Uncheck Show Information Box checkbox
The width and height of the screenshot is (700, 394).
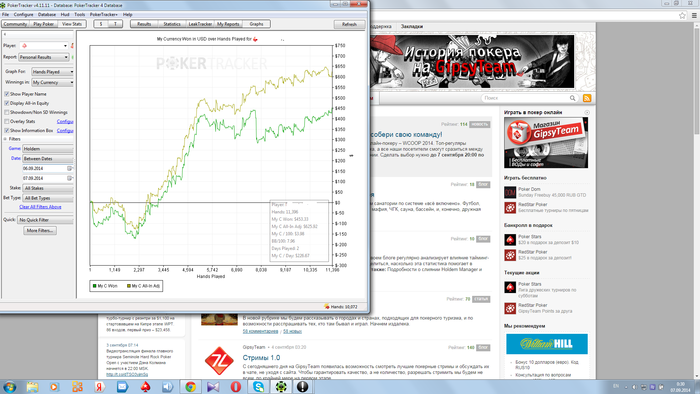(7, 131)
